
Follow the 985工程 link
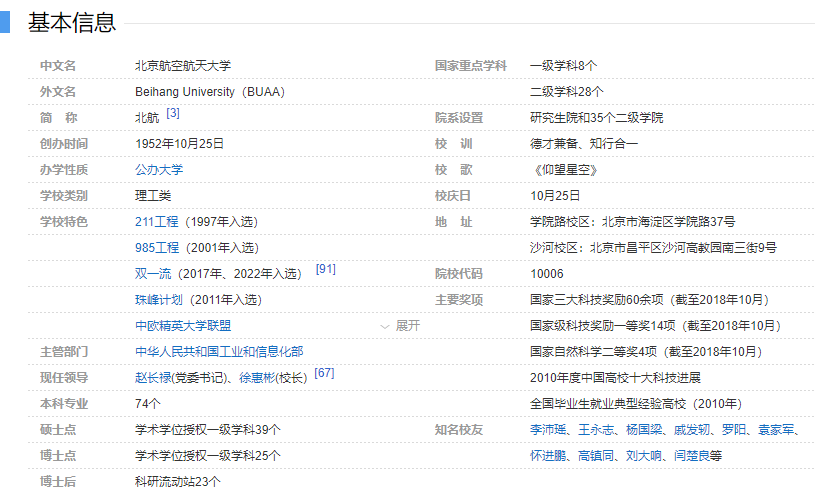point(157,247)
